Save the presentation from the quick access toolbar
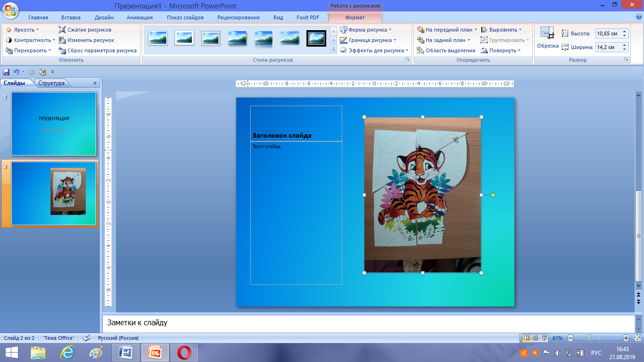Image resolution: width=644 pixels, height=362 pixels. click(6, 72)
